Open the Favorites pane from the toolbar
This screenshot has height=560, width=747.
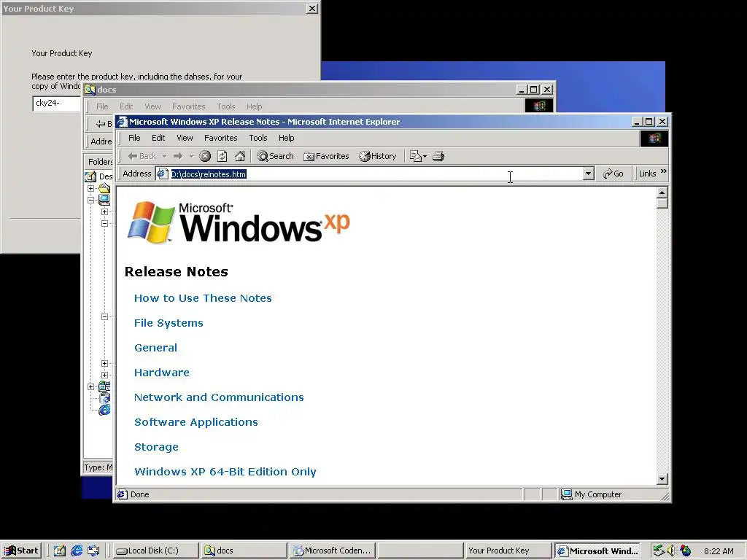tap(326, 156)
